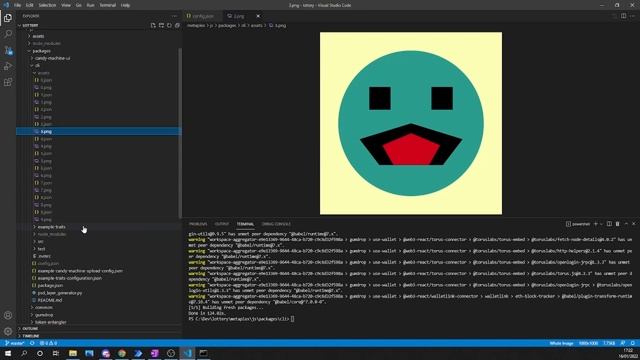The height and width of the screenshot is (360, 640).
Task: Open the terminal launch profile dropdown arrow
Action: click(601, 224)
